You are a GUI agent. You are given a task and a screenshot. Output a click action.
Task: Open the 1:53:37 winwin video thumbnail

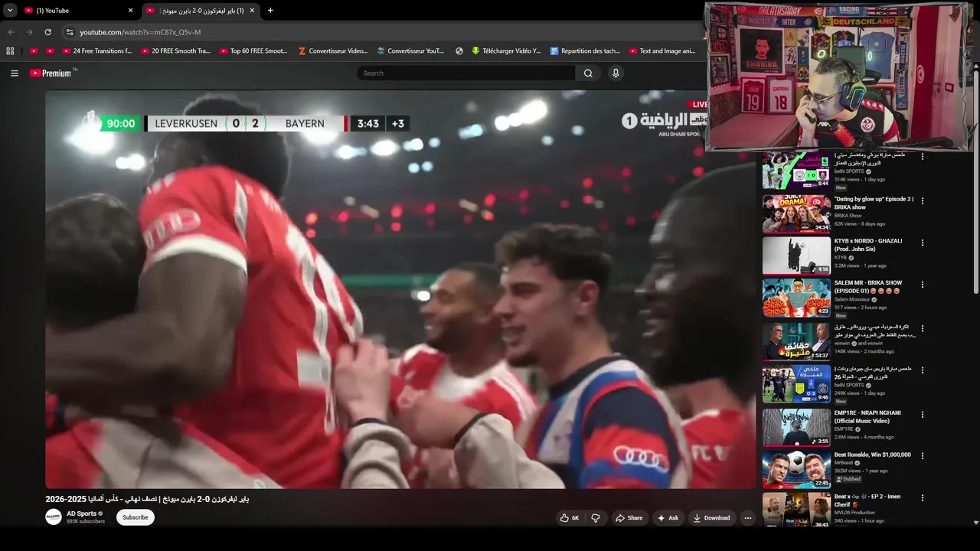(796, 341)
